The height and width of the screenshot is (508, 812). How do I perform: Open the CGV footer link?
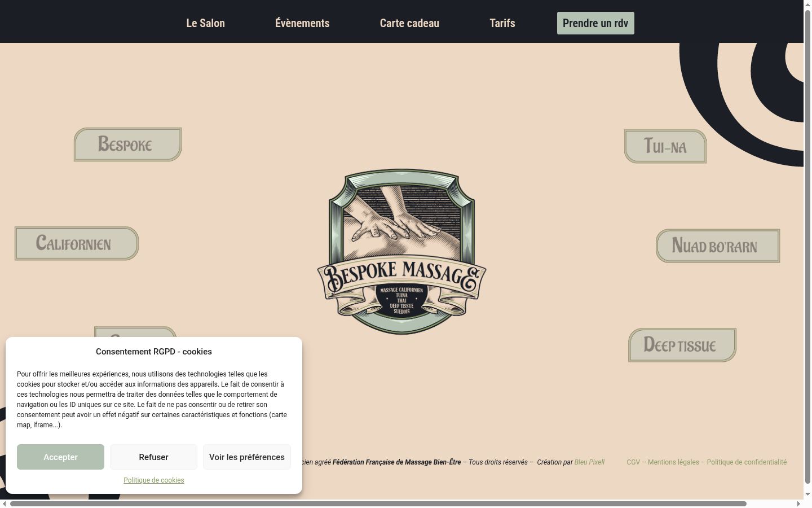click(633, 462)
